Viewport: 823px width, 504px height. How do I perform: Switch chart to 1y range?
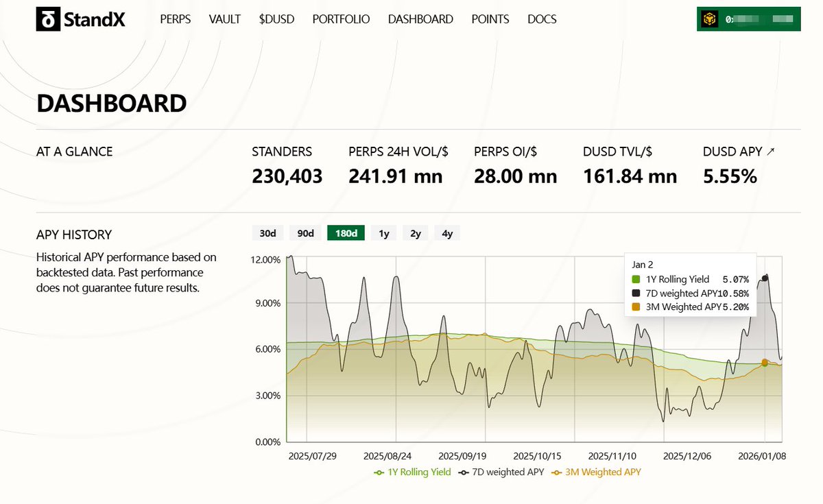pyautogui.click(x=384, y=233)
